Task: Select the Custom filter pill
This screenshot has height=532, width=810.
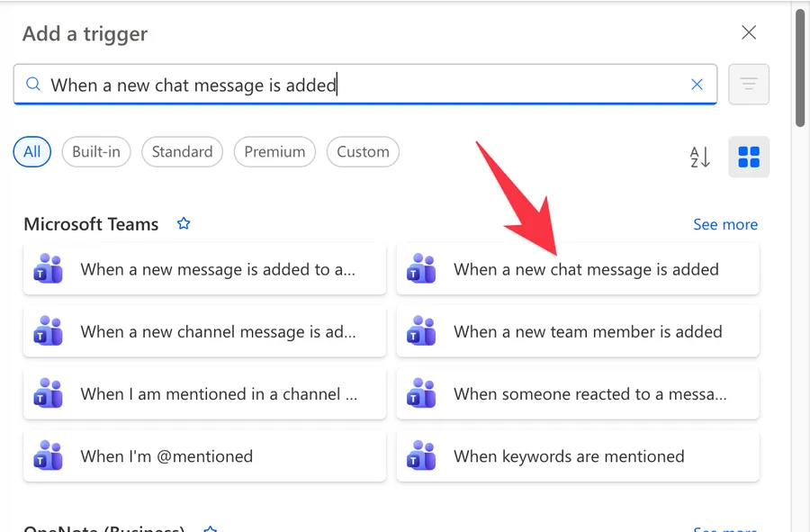Action: point(364,152)
